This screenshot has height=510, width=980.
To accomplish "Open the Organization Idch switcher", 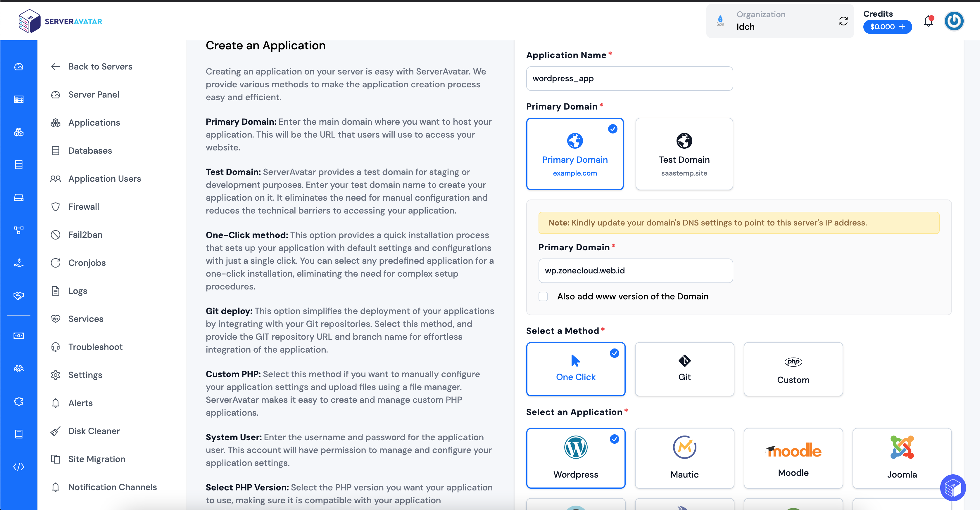I will click(780, 21).
